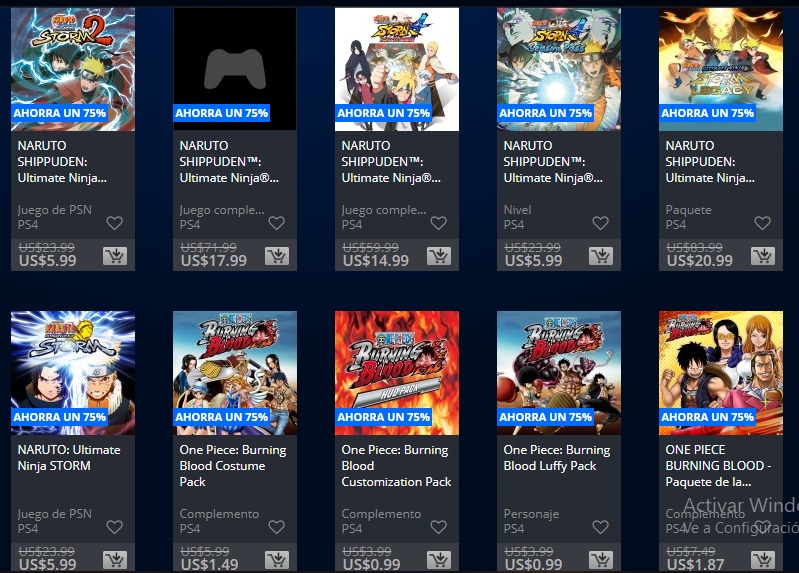799x573 pixels.
Task: Open NARUTO: Ultimate Ninja STORM title link
Action: 69,457
